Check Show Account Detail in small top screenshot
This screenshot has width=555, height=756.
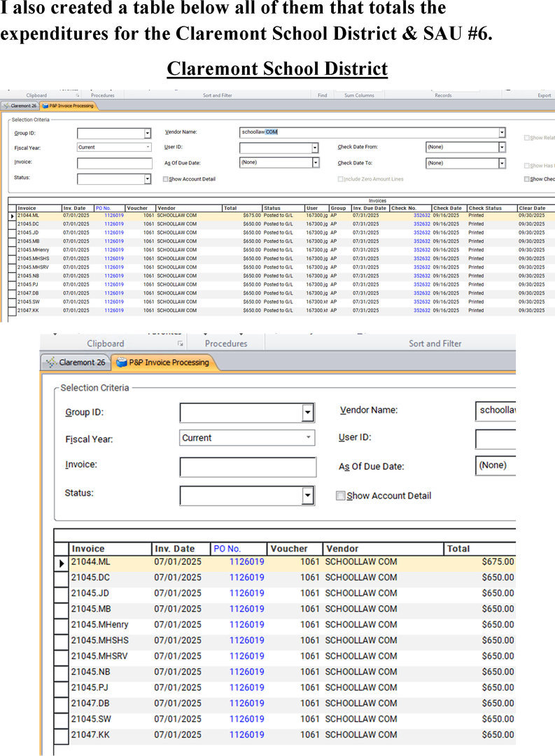(166, 179)
